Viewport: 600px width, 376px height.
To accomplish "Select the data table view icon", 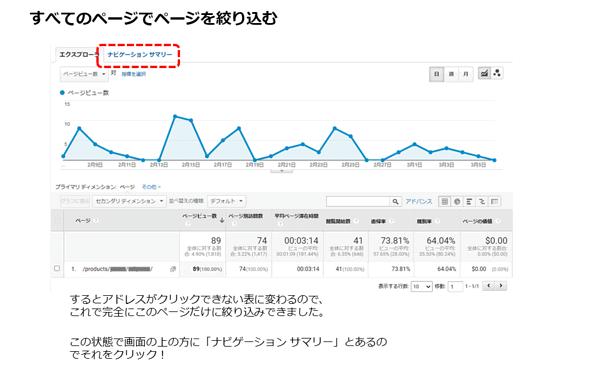I will tap(444, 201).
